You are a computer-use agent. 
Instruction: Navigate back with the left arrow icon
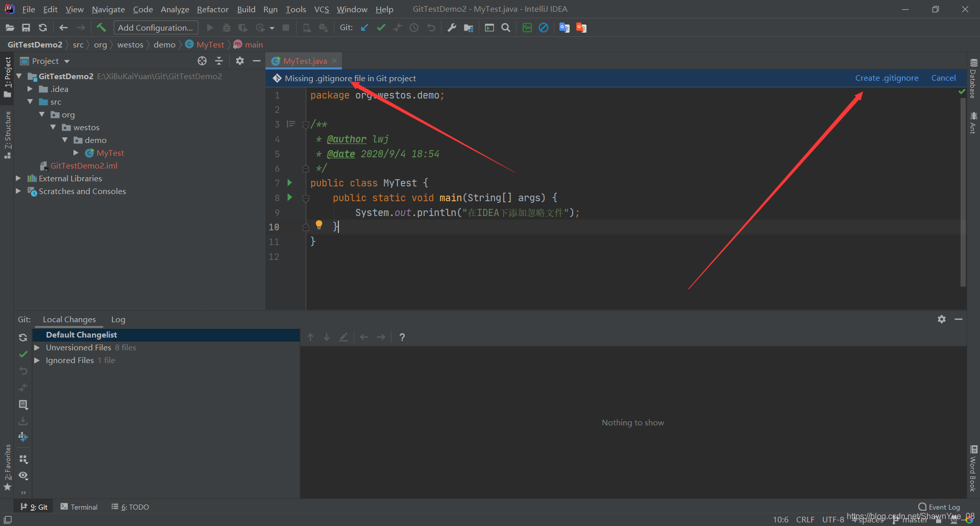click(x=63, y=28)
